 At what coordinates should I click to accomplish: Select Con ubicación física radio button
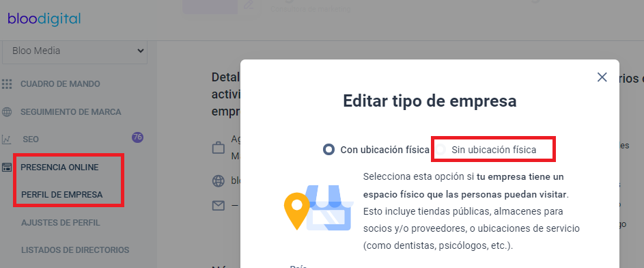328,150
